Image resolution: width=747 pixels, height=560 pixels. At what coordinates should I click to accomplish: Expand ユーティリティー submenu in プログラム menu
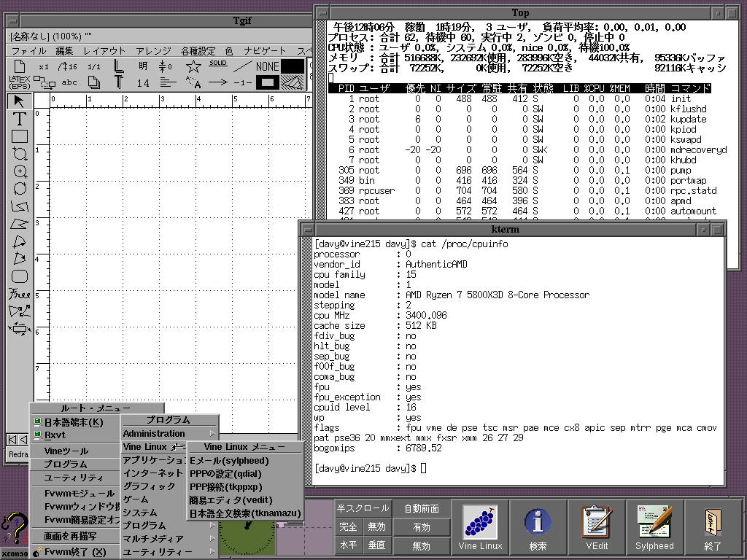[169, 552]
